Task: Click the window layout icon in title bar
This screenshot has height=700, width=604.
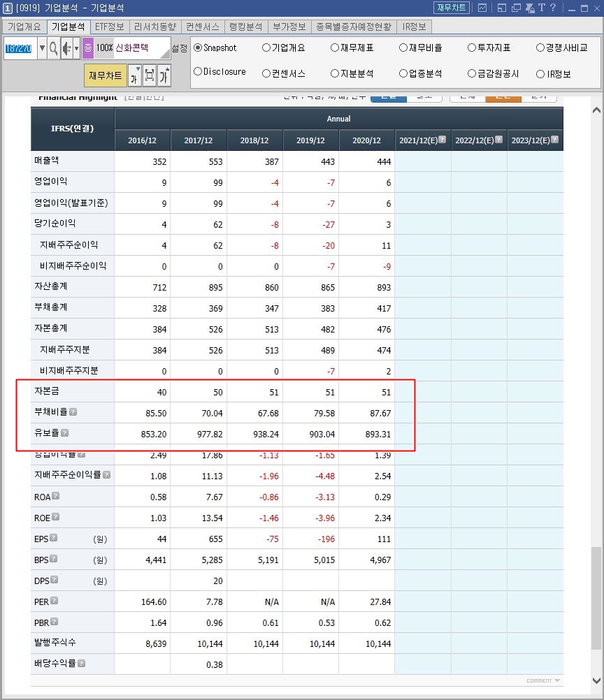Action: [x=502, y=8]
